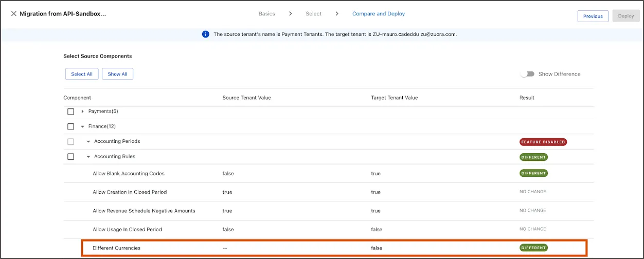This screenshot has width=644, height=259.
Task: Tick the Accounting Rules checkbox
Action: [71, 157]
